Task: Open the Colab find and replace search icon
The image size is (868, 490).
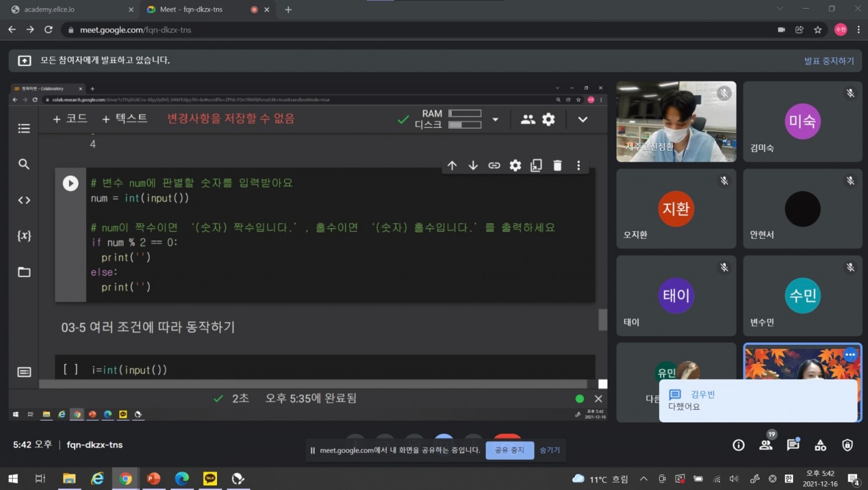Action: pyautogui.click(x=24, y=164)
